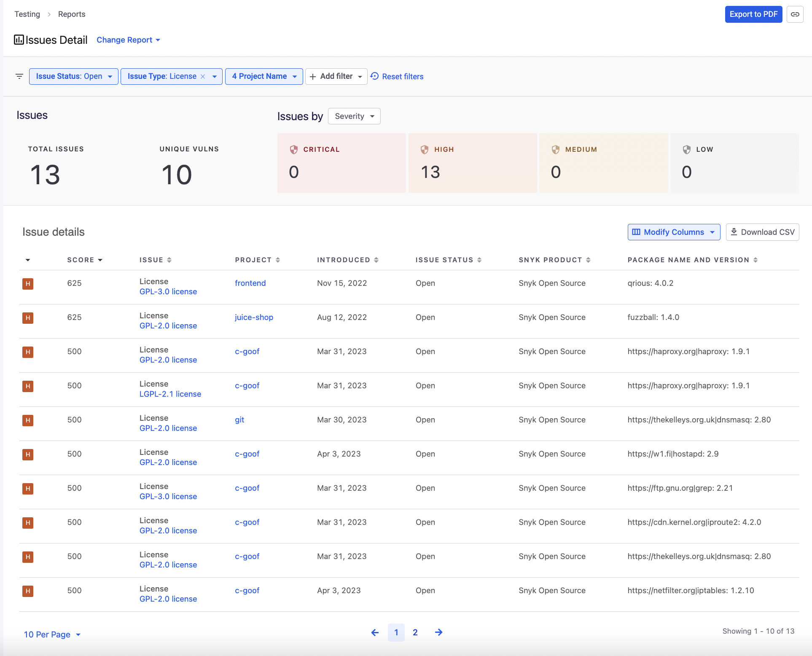812x656 pixels.
Task: Open the 10 Per Page dropdown
Action: [52, 634]
